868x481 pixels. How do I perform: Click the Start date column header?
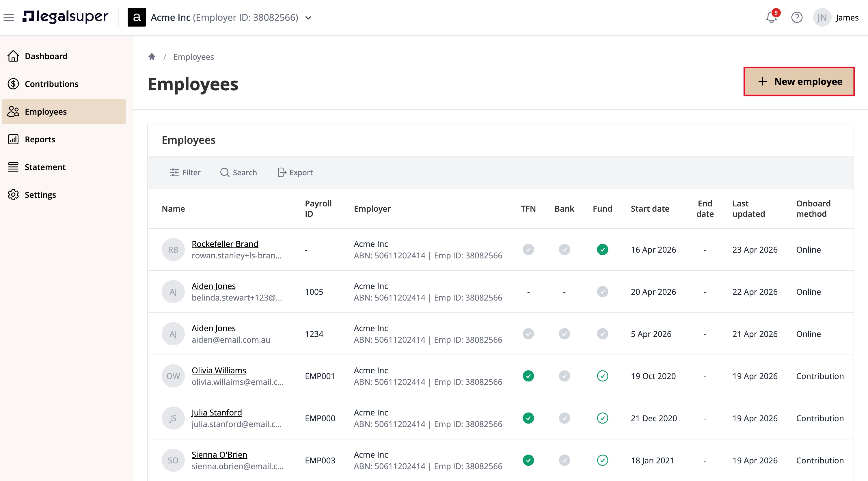(x=650, y=208)
